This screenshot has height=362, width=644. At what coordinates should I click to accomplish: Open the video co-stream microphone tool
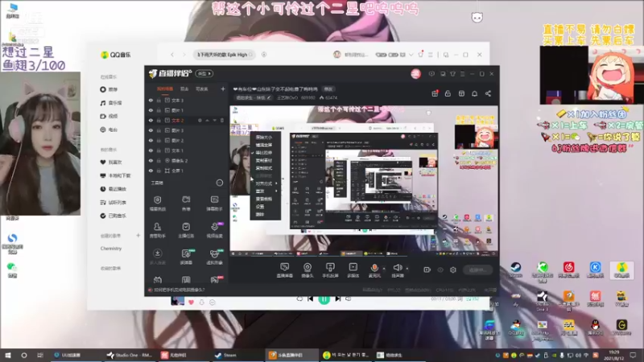click(x=214, y=230)
